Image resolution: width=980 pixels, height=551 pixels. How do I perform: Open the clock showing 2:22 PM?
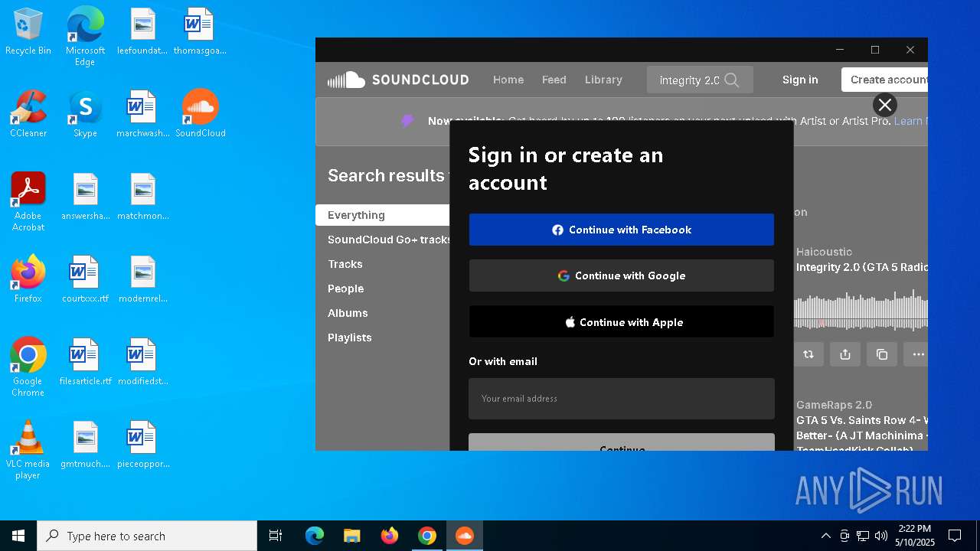pos(915,536)
